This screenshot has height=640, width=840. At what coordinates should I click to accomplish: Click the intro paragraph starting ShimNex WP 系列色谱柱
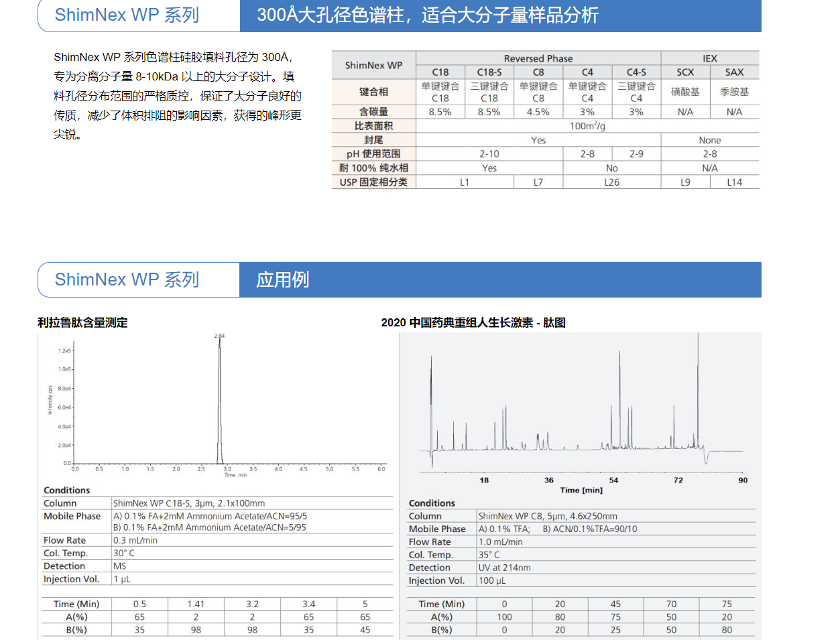click(178, 96)
